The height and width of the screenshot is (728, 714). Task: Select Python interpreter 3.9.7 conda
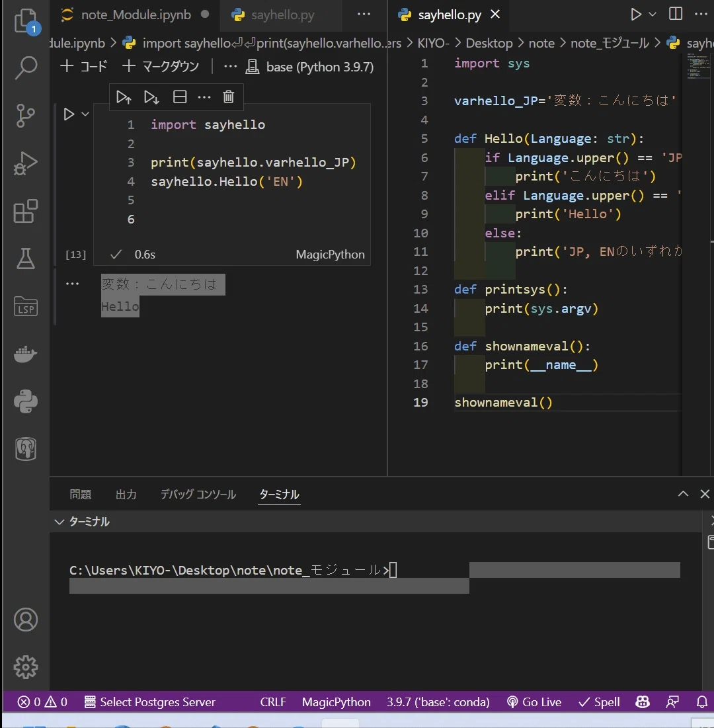pyautogui.click(x=438, y=702)
